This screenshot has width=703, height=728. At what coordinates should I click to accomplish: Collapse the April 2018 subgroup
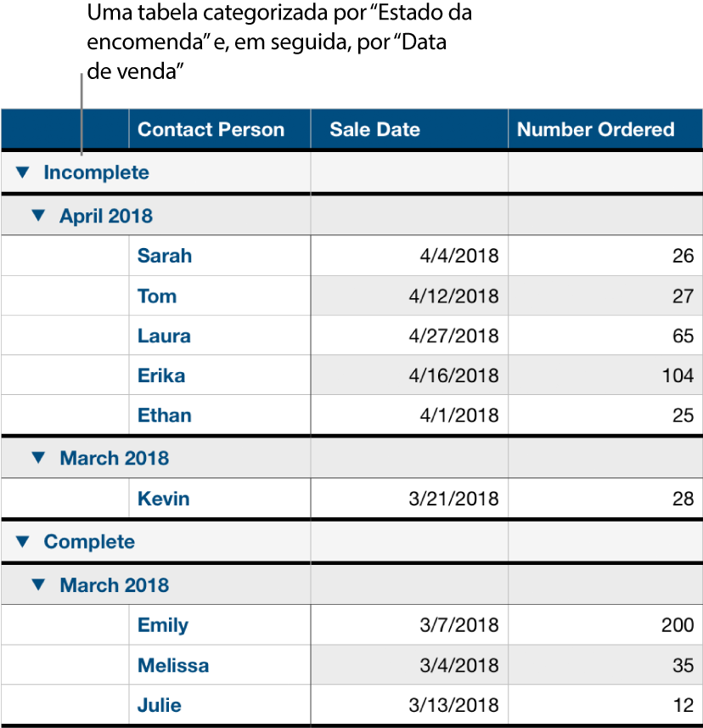37,215
